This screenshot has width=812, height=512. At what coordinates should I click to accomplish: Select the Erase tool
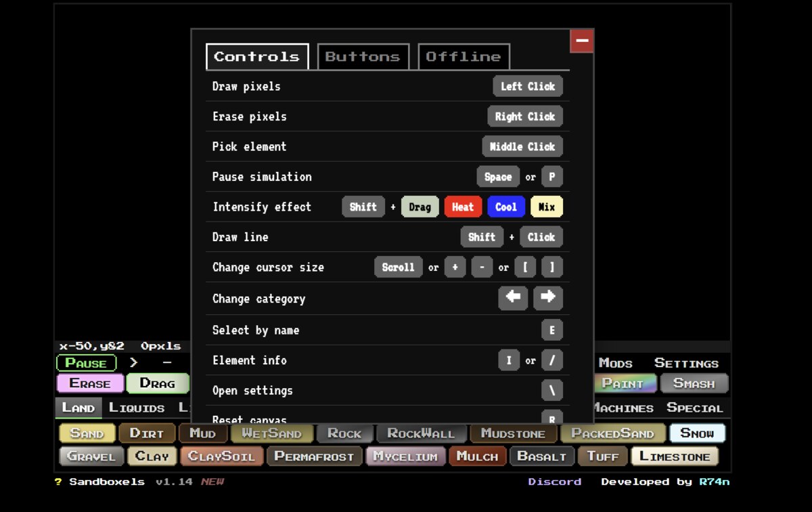tap(90, 383)
